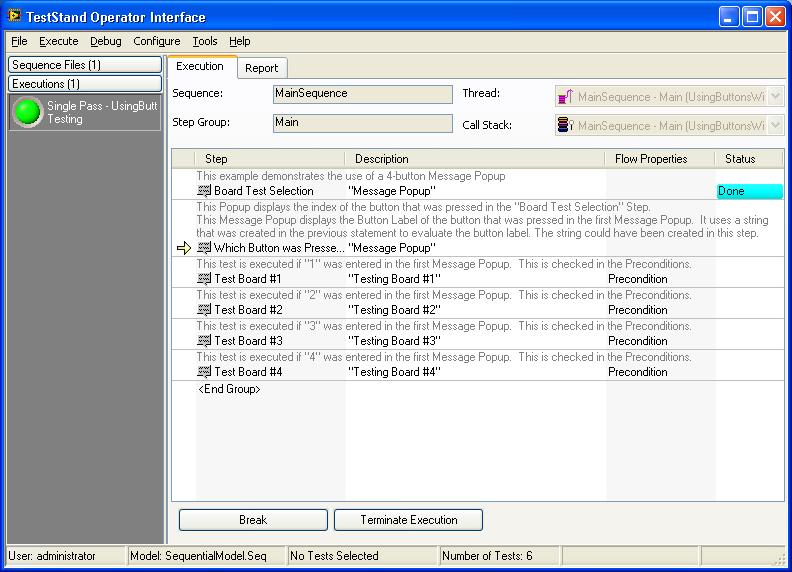Open the Execute menu
The image size is (792, 572).
coord(59,41)
